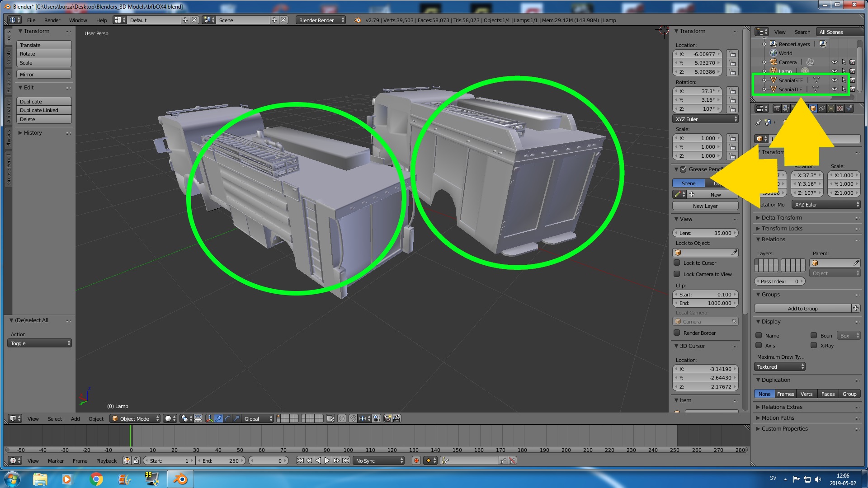The width and height of the screenshot is (868, 488).
Task: Open the Physics properties tab
Action: pos(849,108)
